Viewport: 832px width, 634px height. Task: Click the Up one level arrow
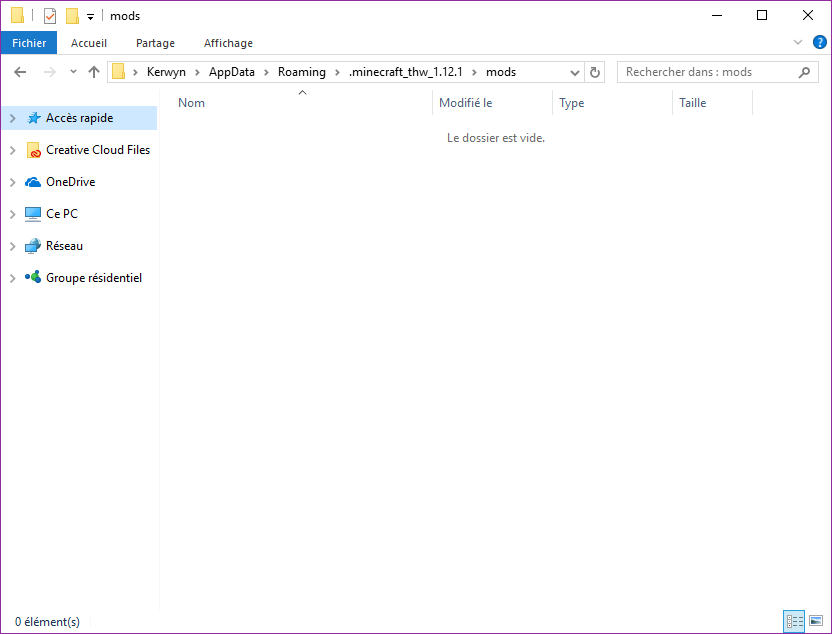[x=94, y=72]
